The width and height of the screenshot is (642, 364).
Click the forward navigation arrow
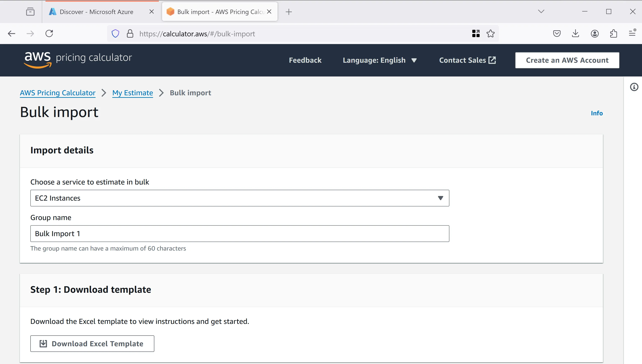(x=30, y=33)
